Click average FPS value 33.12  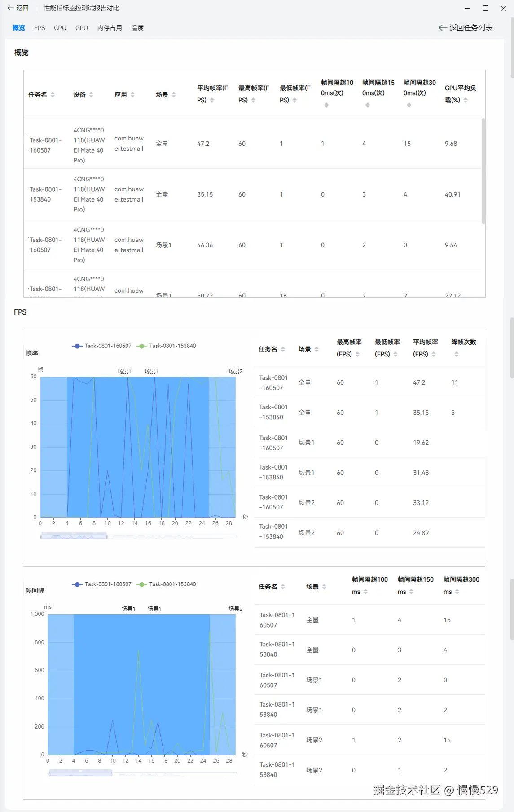[x=421, y=503]
